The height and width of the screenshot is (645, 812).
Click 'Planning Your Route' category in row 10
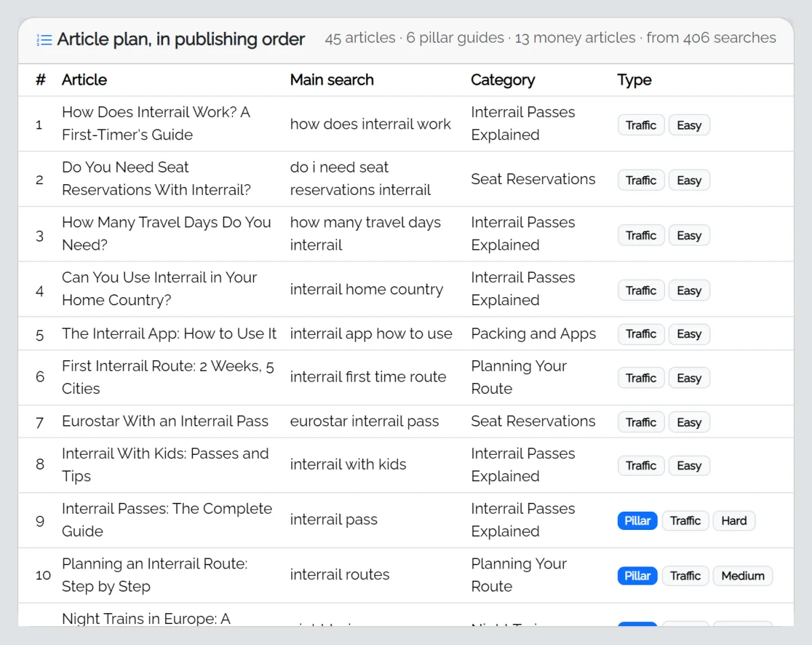tap(519, 575)
